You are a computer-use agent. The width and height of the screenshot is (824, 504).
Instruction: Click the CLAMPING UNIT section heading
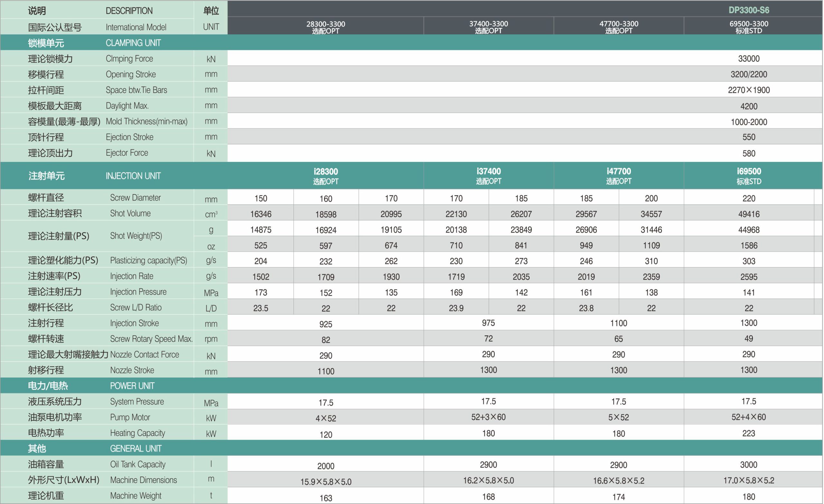[133, 43]
